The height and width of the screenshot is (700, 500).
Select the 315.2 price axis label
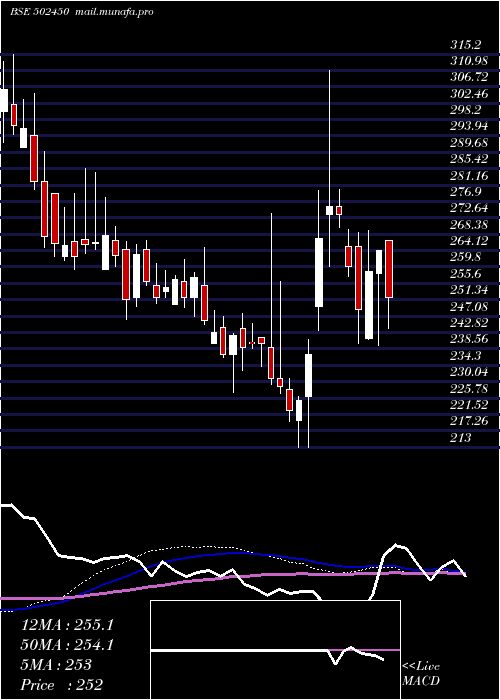point(465,45)
